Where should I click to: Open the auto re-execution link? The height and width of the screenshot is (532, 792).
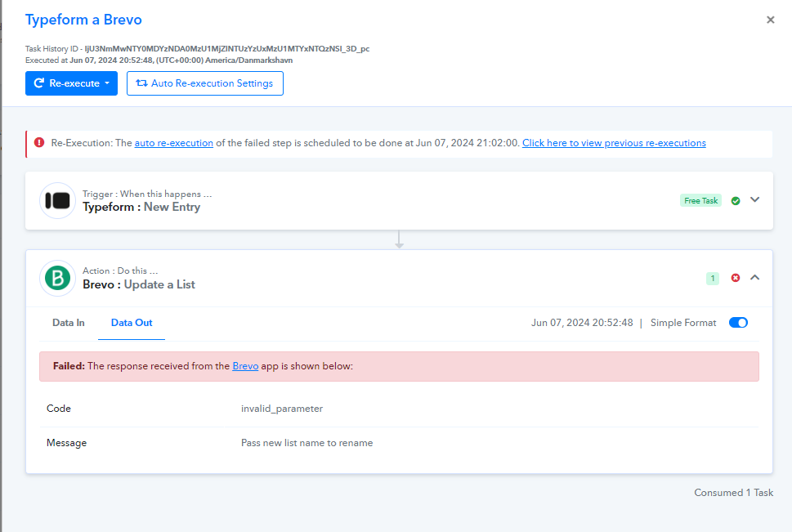(174, 143)
